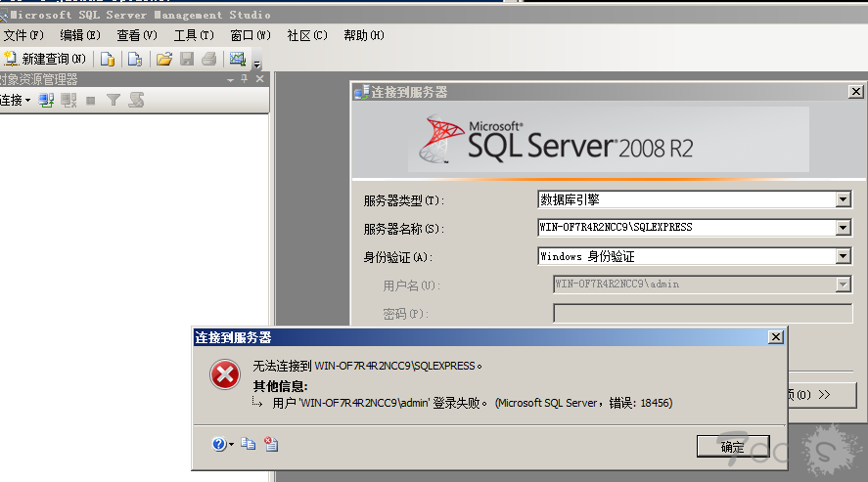This screenshot has height=482, width=868.
Task: Click the red error X icon in dialog
Action: [225, 374]
